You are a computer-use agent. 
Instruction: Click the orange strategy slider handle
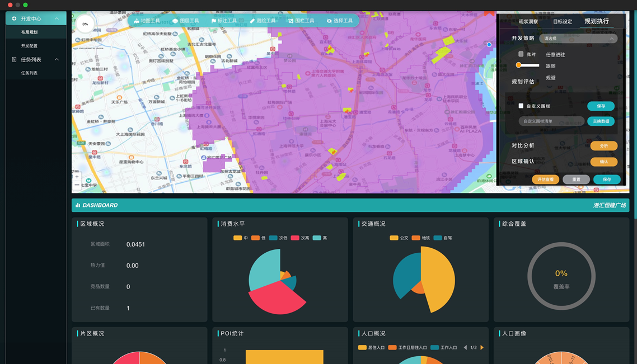pyautogui.click(x=519, y=65)
